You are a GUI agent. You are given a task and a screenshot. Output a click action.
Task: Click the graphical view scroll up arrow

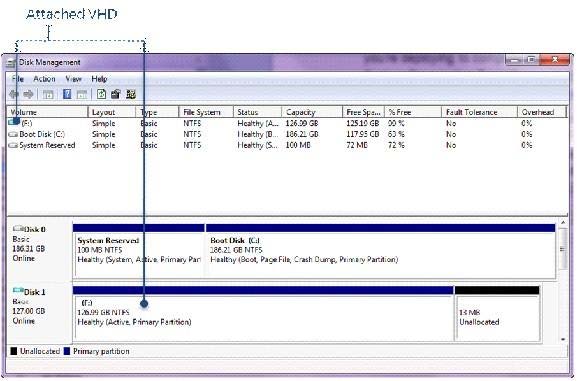pyautogui.click(x=563, y=223)
